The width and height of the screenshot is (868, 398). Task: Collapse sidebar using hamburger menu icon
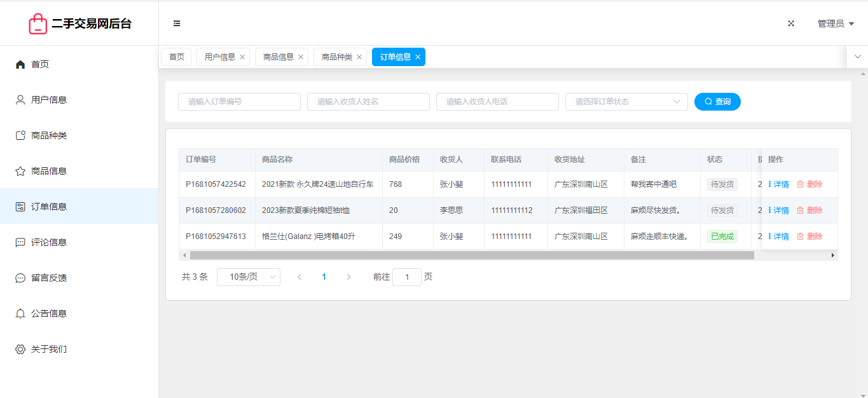[177, 24]
